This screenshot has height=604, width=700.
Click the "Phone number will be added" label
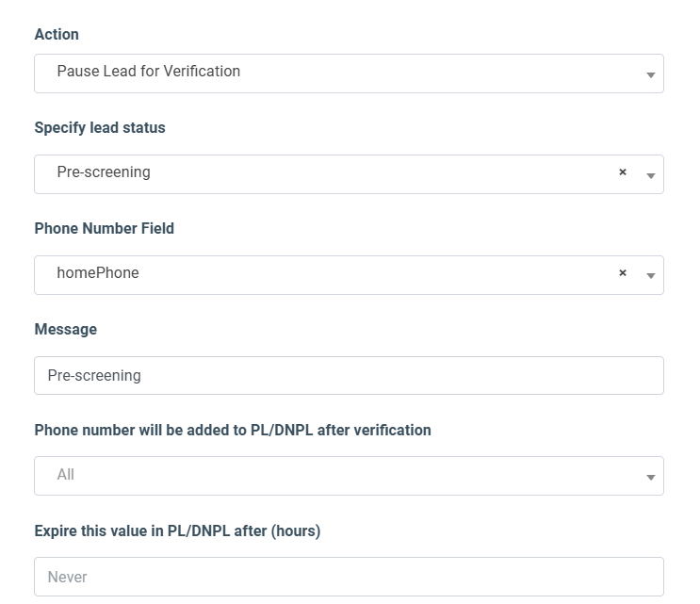233,430
